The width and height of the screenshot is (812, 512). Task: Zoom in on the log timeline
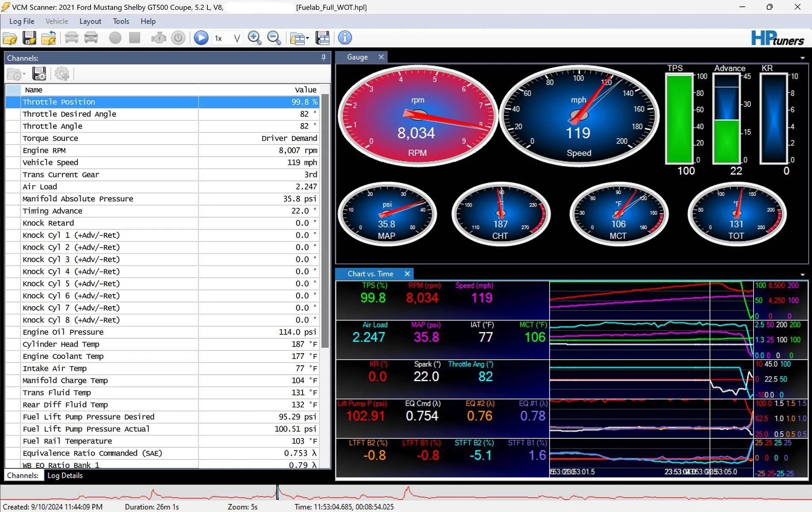point(255,38)
